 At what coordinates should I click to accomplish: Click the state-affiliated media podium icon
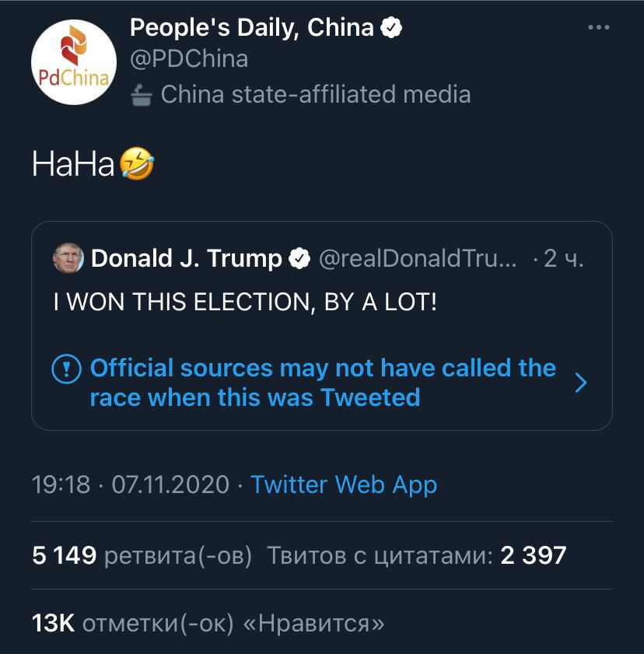[142, 95]
